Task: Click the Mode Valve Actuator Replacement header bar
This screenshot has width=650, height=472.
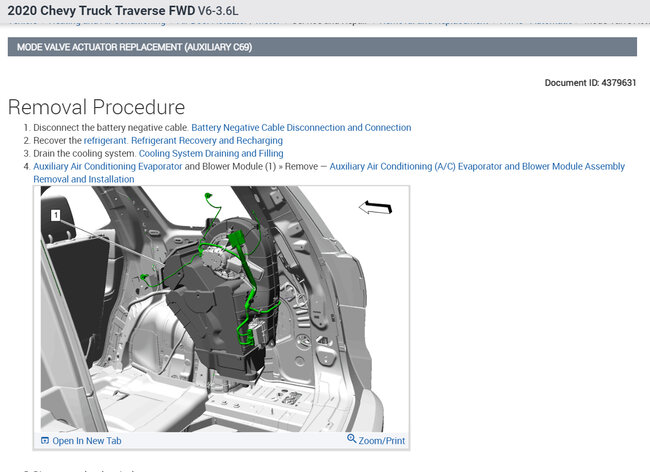Action: tap(322, 47)
